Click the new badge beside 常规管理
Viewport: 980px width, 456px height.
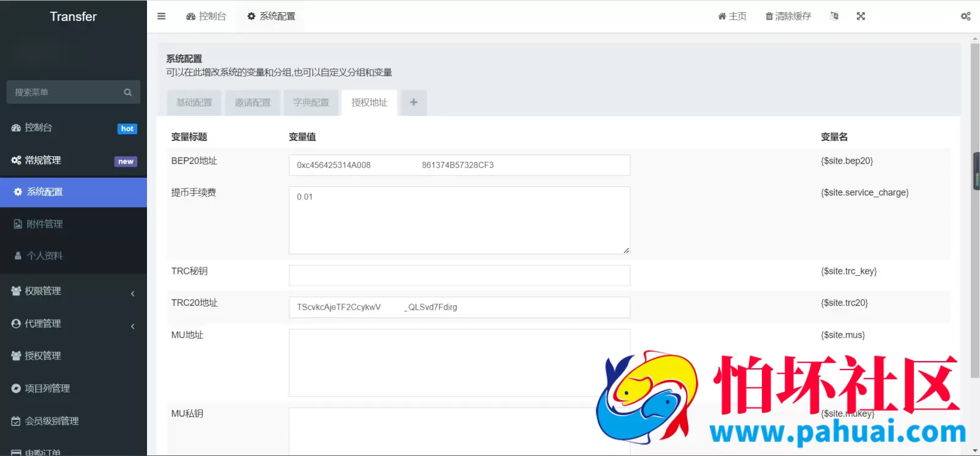pos(126,162)
